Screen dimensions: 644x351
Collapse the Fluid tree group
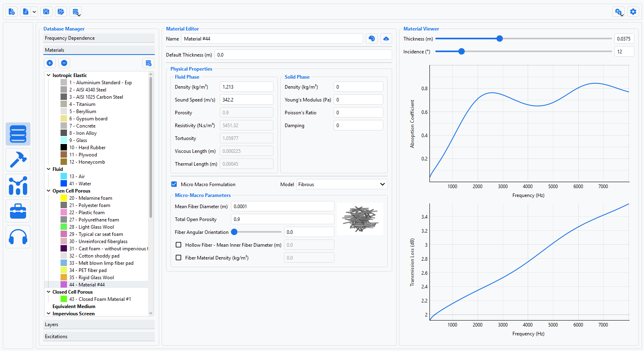coord(49,169)
